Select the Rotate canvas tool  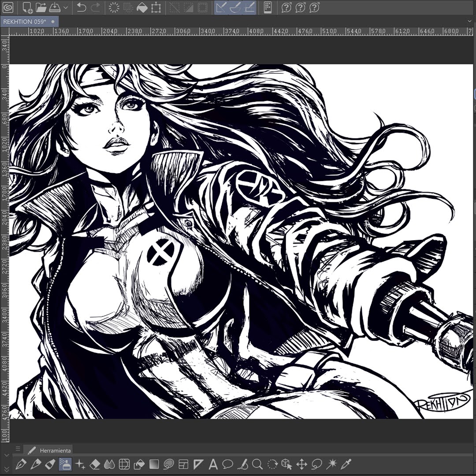pos(272,464)
